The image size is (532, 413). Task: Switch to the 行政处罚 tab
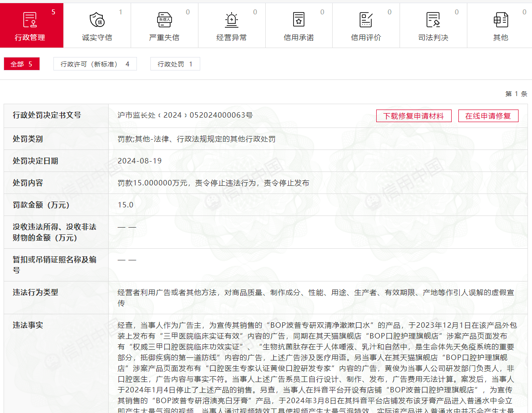click(175, 64)
